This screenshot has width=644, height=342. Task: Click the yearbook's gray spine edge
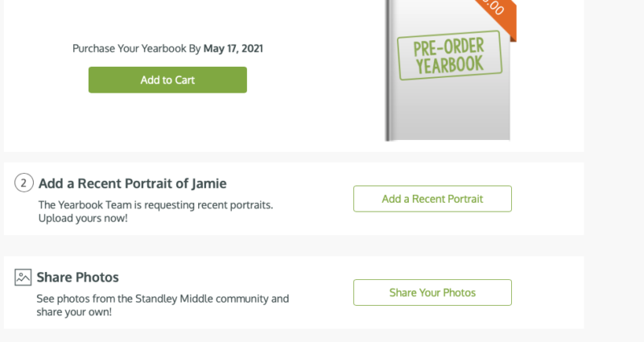[x=389, y=80]
